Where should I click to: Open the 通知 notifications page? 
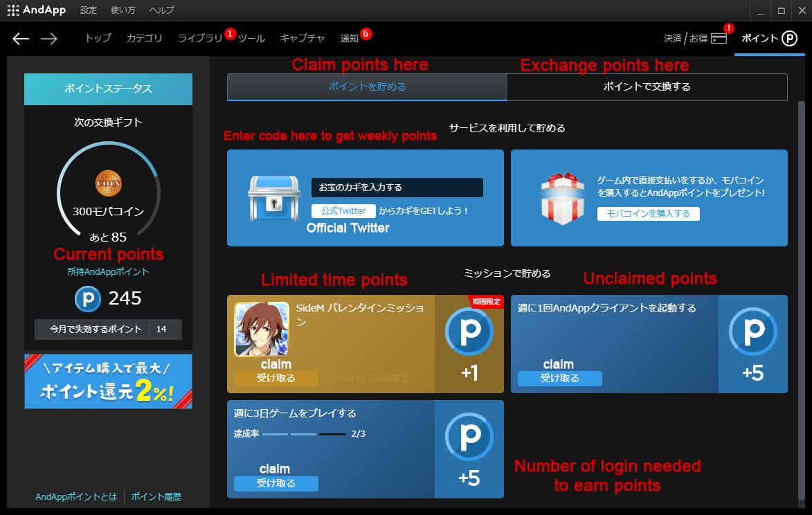[x=349, y=38]
